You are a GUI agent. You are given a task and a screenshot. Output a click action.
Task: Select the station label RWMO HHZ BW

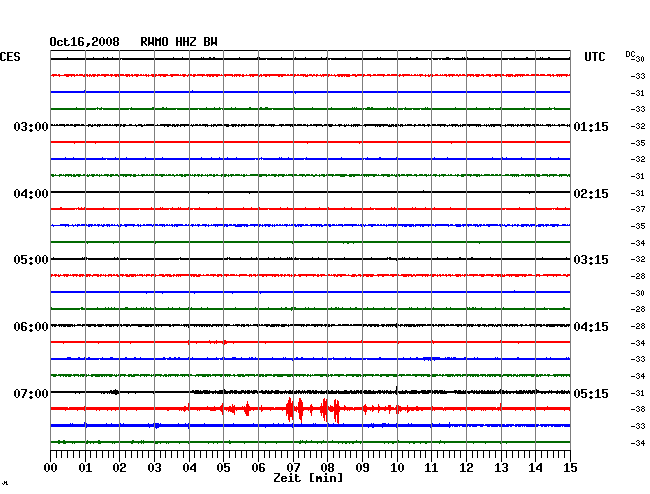click(179, 42)
